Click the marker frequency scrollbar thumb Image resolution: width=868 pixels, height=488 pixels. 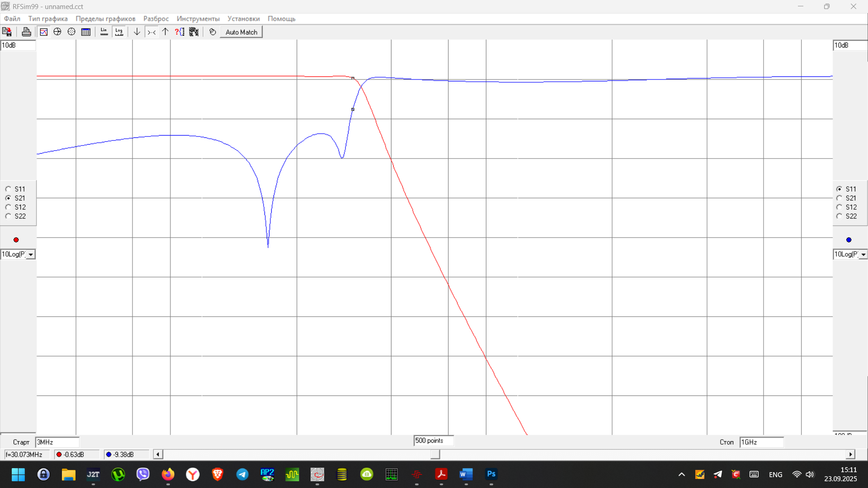tap(435, 455)
